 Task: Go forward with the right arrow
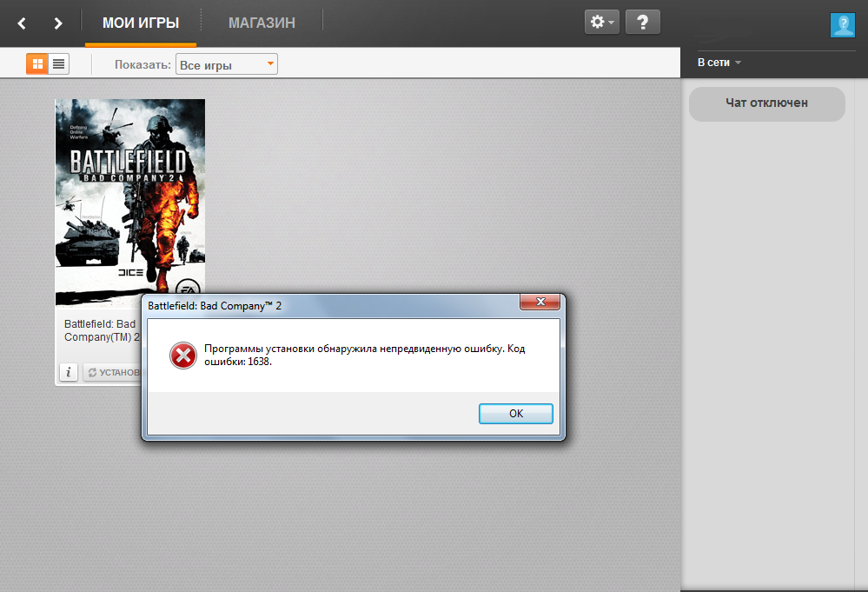(57, 23)
